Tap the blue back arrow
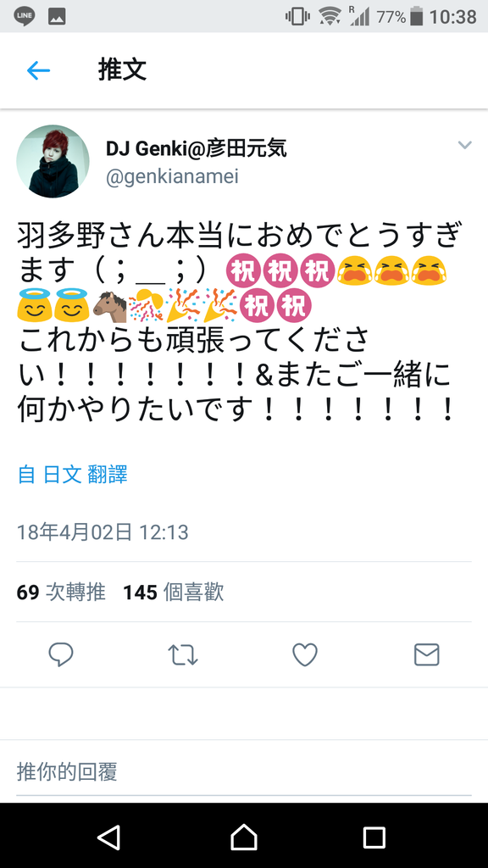The height and width of the screenshot is (868, 488). (x=39, y=70)
